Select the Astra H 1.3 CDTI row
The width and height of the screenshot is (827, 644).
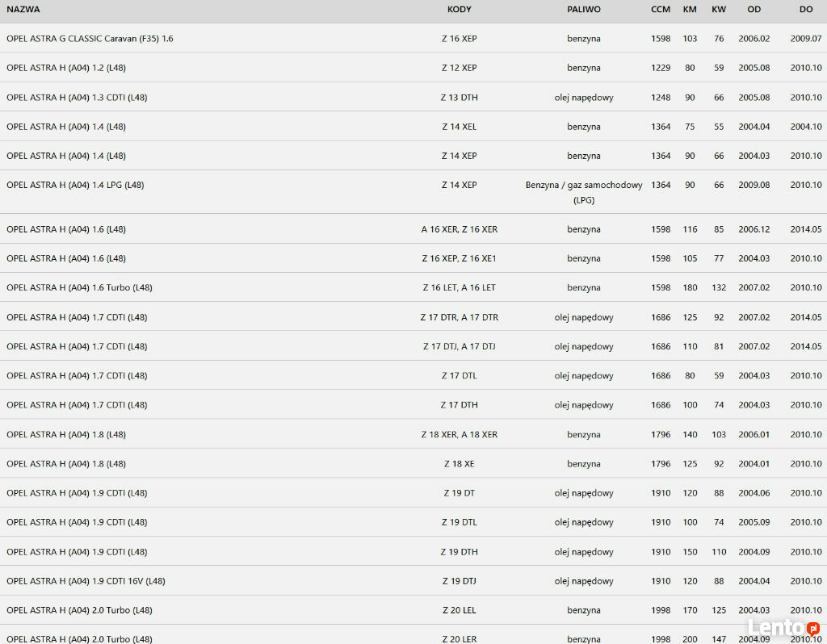(x=413, y=97)
